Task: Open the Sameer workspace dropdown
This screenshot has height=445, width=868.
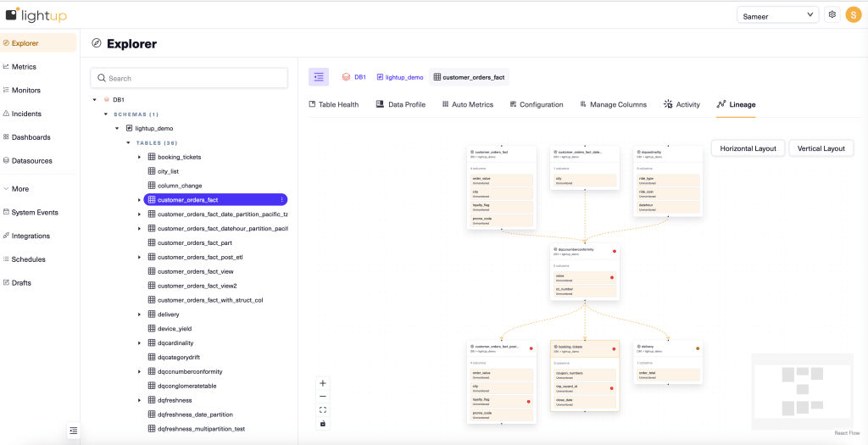Action: click(777, 14)
